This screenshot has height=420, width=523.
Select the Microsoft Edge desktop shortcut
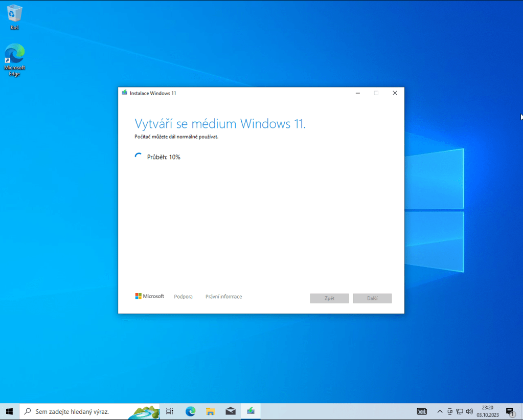[14, 59]
